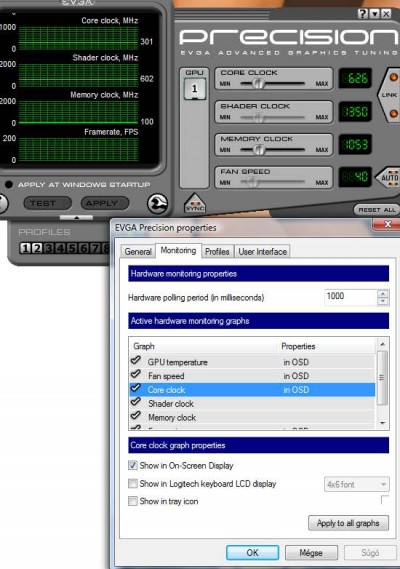Select profile slot 6

83,248
